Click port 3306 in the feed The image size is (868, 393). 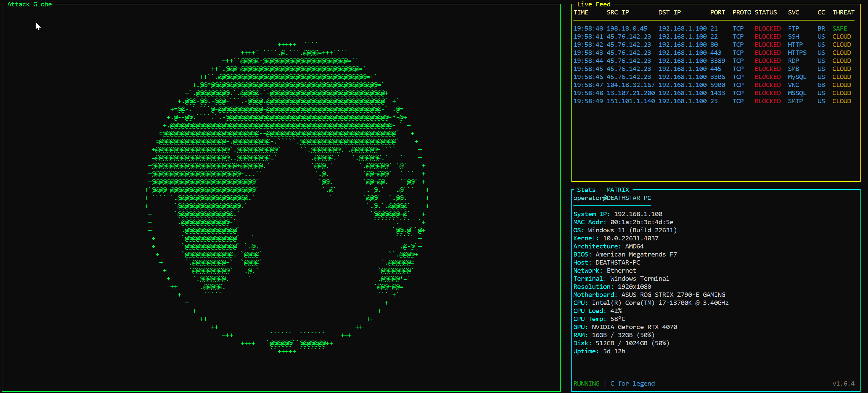[718, 77]
